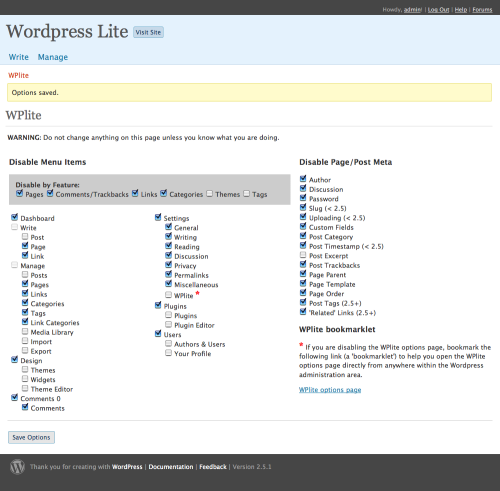Check the Post Excerpt checkbox
Image resolution: width=500 pixels, height=491 pixels.
303,255
